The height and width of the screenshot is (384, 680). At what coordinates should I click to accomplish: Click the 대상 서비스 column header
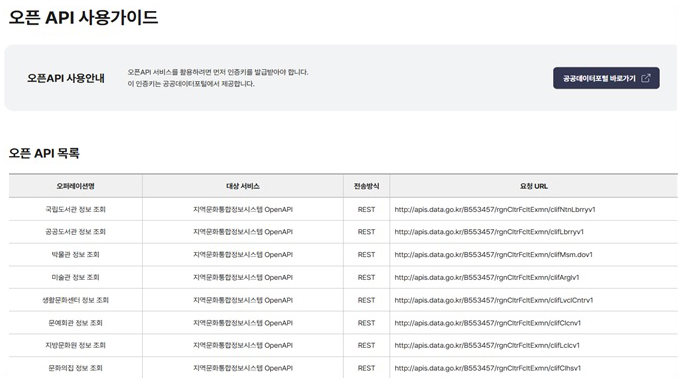pos(243,186)
